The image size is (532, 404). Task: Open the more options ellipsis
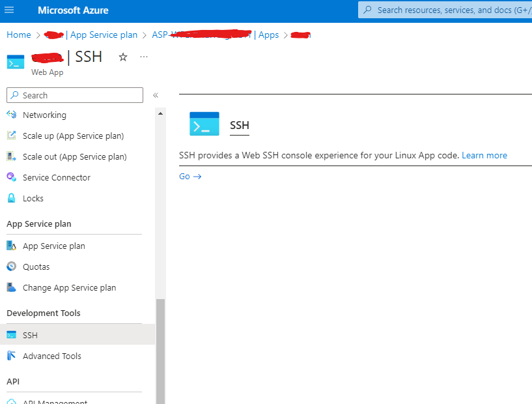pyautogui.click(x=144, y=57)
